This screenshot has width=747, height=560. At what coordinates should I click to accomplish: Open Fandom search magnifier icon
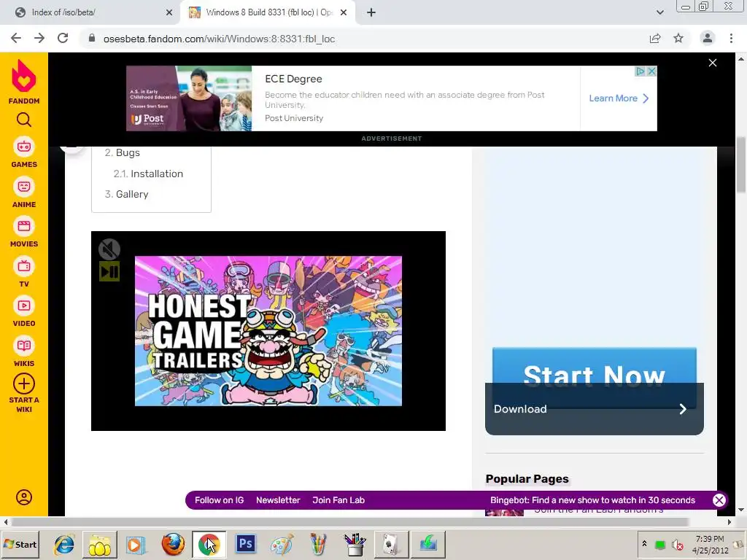tap(24, 120)
